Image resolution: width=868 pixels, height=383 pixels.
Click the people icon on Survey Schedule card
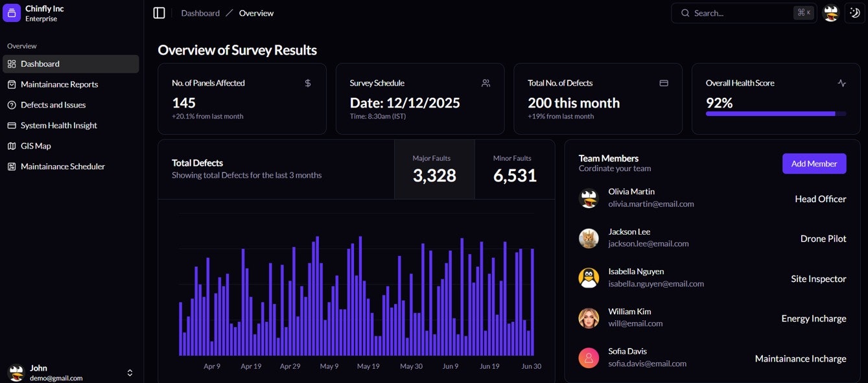coord(486,83)
